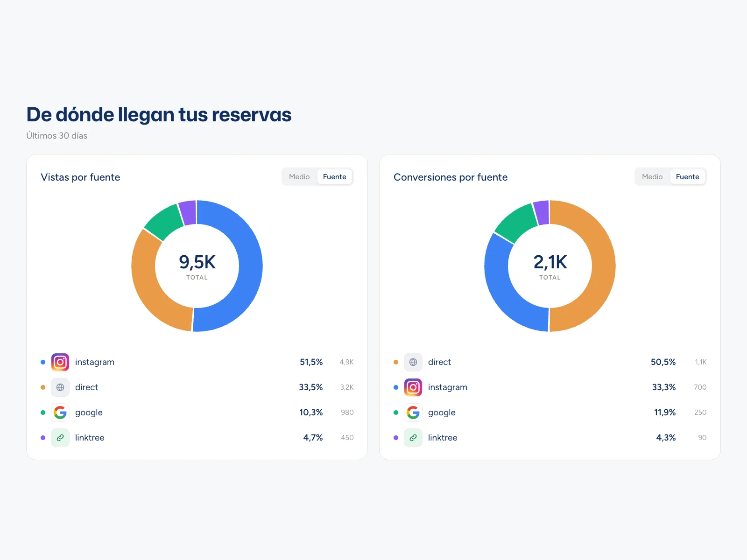Switch Conversiones por fuente to Medio
The width and height of the screenshot is (747, 560).
point(652,177)
